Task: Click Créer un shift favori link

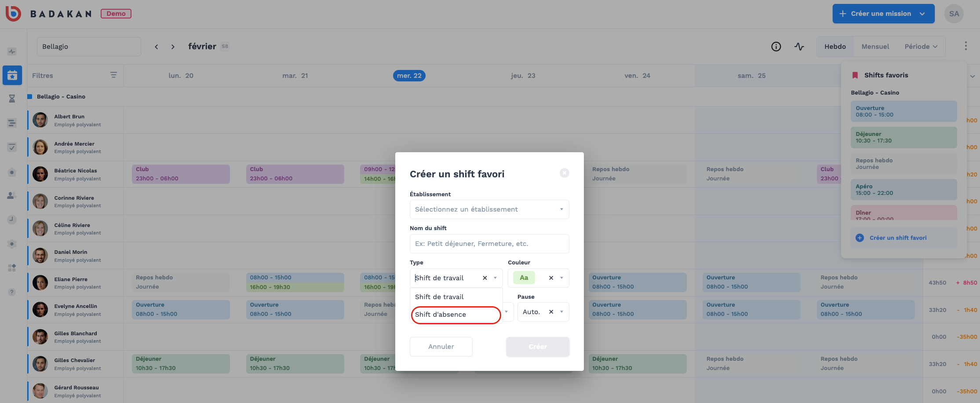Action: 898,238
